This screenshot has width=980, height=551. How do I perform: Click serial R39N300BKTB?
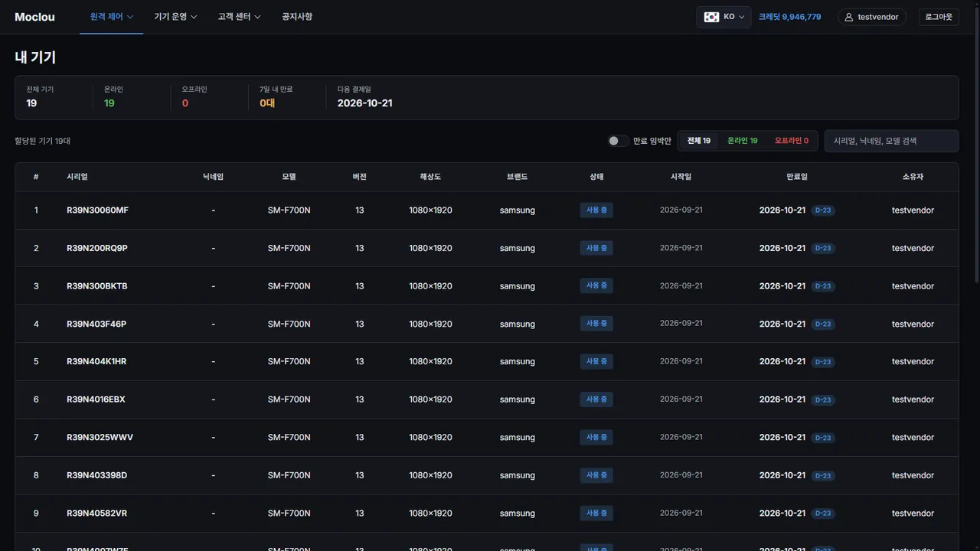click(97, 286)
